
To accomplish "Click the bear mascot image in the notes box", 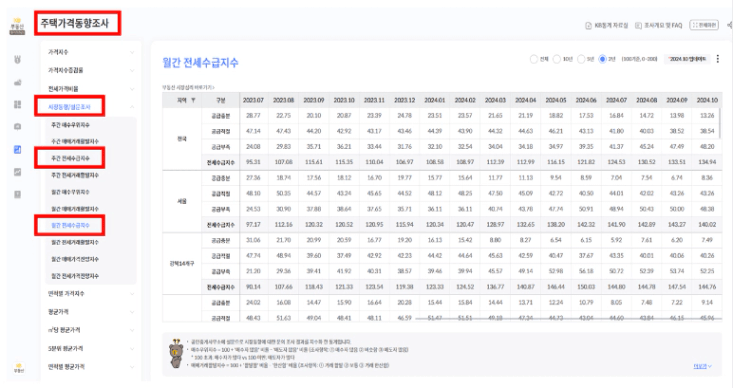I will click(176, 354).
